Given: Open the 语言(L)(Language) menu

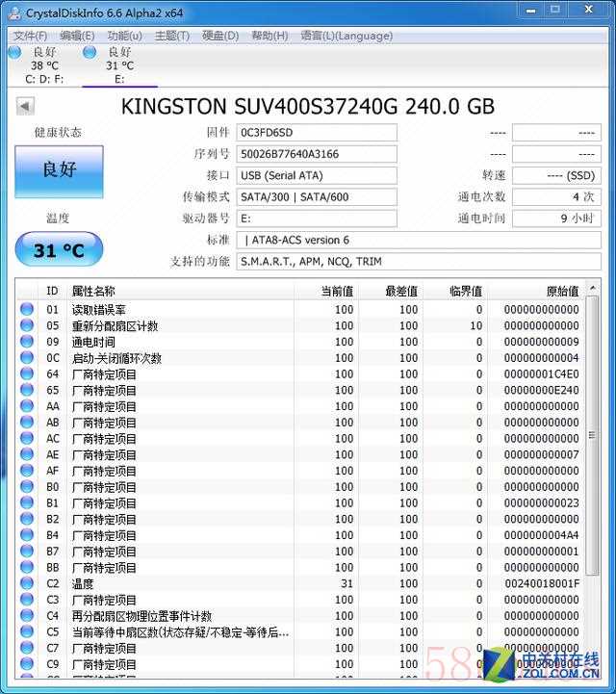Looking at the screenshot, I should [x=346, y=36].
